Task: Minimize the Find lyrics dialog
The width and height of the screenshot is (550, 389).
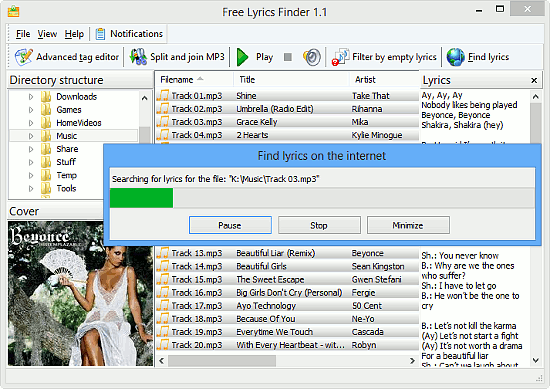Action: [x=408, y=225]
